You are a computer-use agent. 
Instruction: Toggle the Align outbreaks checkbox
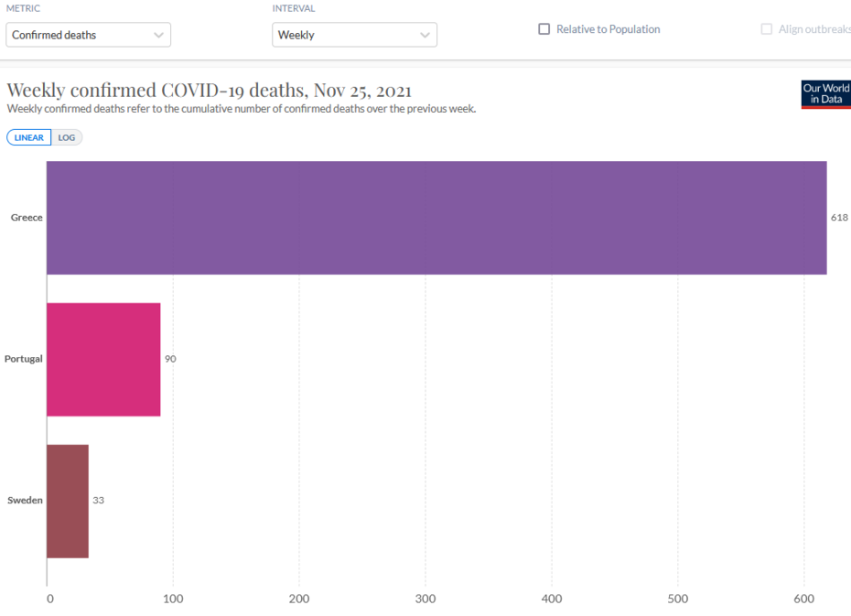coord(767,29)
